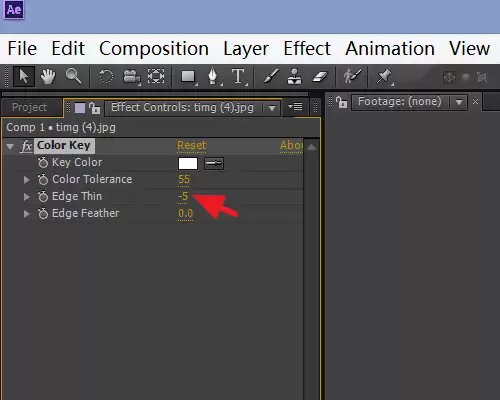Switch to the Project tab
This screenshot has height=400, width=500.
point(30,107)
